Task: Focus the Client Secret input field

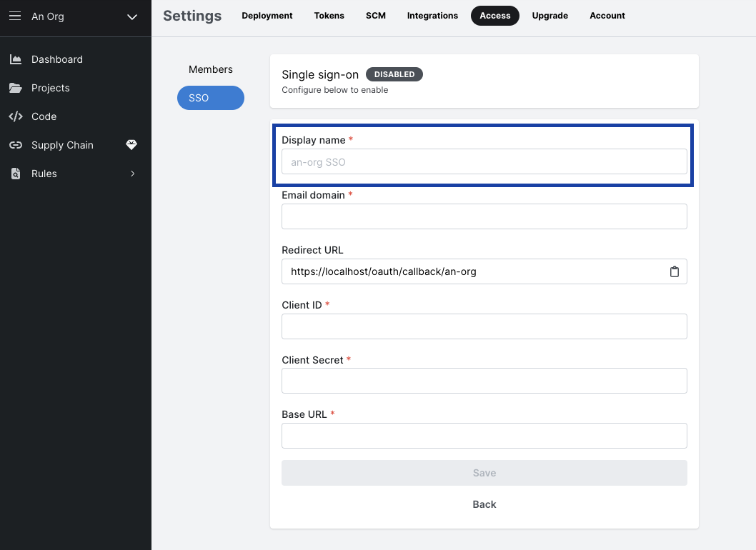Action: pyautogui.click(x=484, y=381)
